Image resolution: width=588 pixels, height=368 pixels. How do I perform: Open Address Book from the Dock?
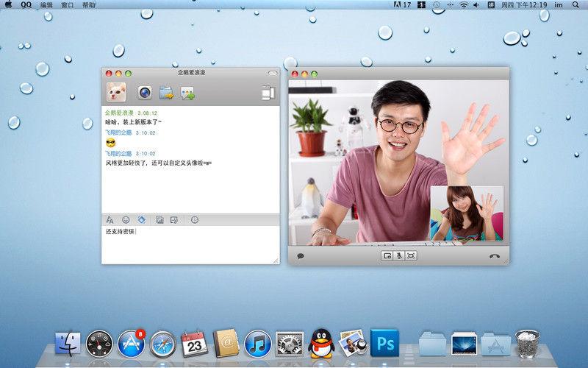pyautogui.click(x=226, y=343)
